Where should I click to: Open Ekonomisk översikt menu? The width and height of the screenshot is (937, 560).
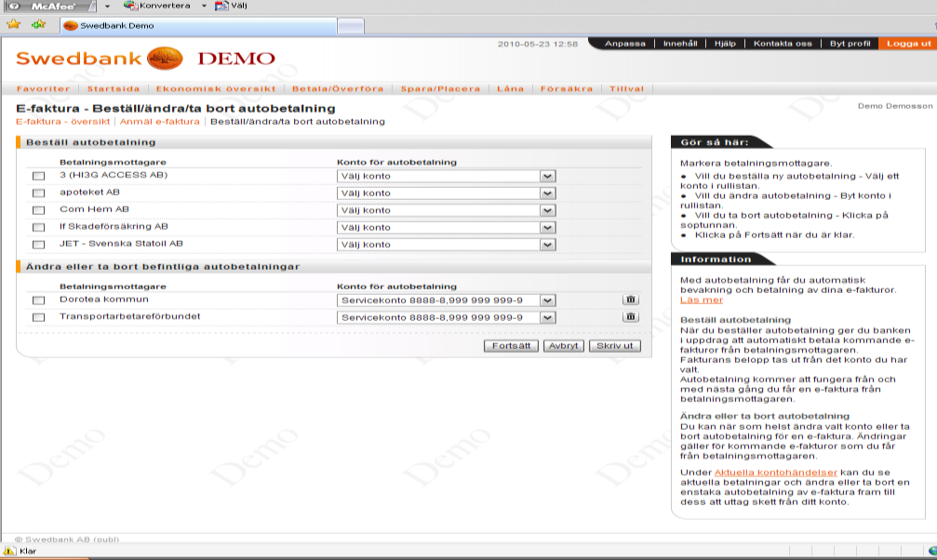tap(216, 89)
